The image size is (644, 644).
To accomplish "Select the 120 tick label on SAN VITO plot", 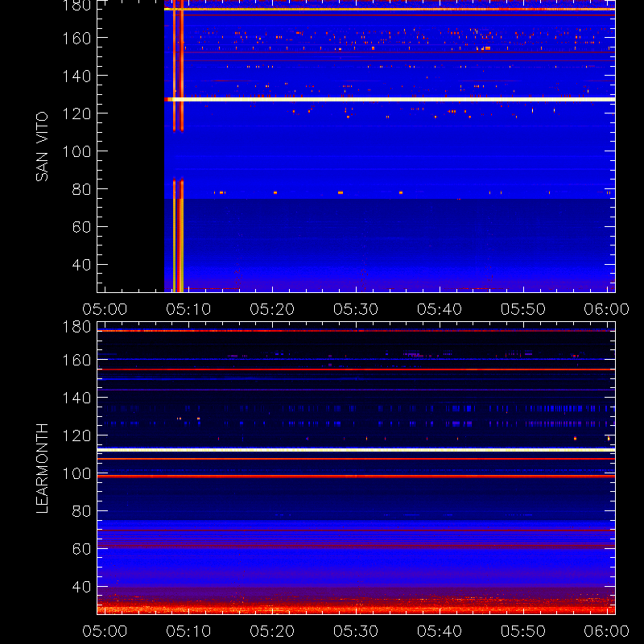I will coord(76,114).
